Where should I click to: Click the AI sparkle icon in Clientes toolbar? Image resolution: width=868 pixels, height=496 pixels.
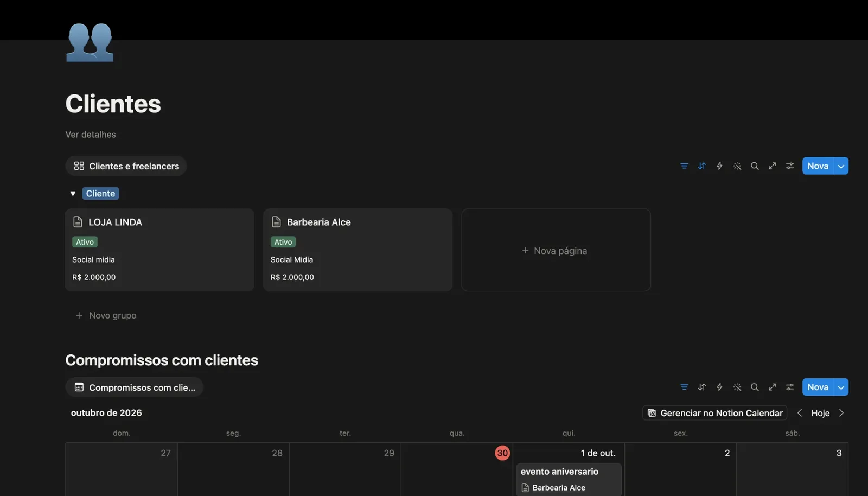[x=737, y=166]
